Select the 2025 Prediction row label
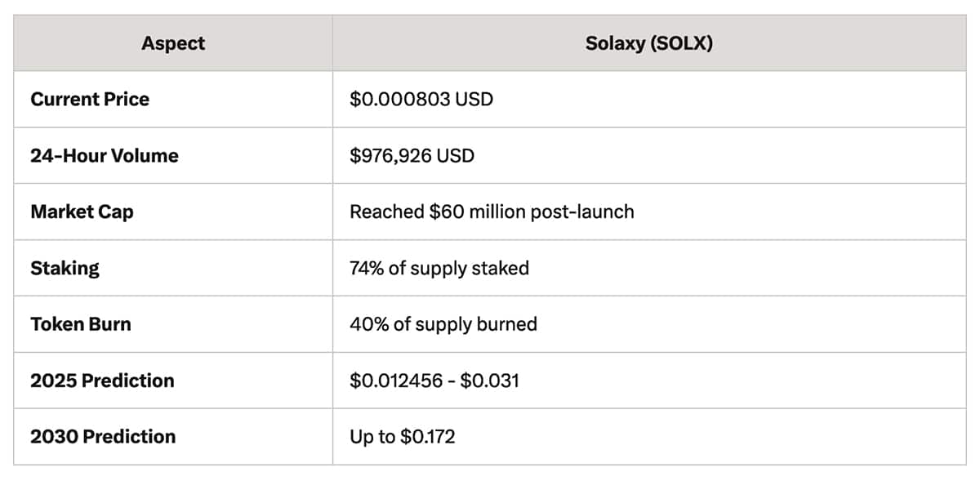Image resolution: width=980 pixels, height=481 pixels. pyautogui.click(x=102, y=381)
